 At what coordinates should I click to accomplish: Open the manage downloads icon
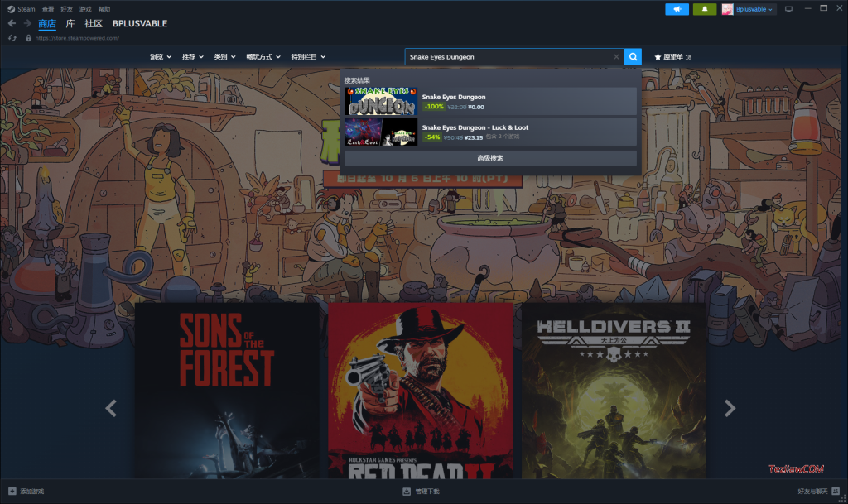pyautogui.click(x=407, y=492)
